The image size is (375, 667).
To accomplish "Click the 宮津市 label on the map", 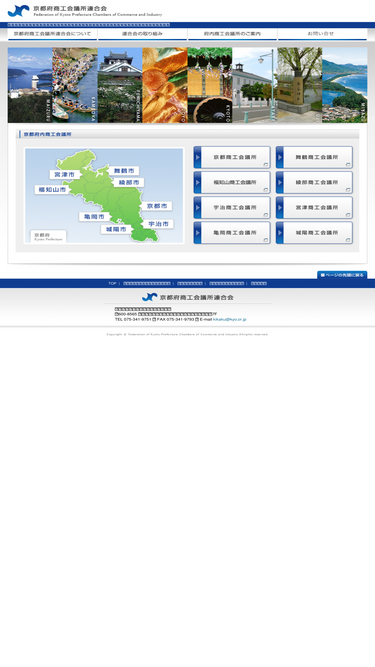I will 65,175.
